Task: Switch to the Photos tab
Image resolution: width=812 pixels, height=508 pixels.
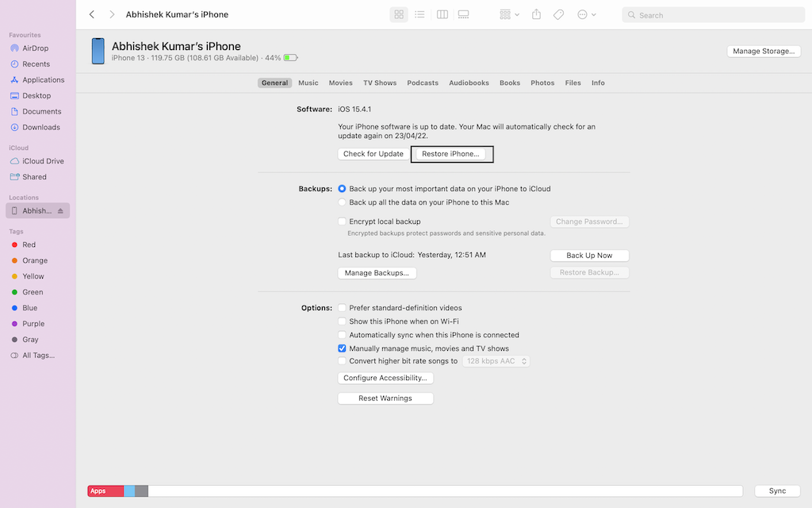Action: 542,83
